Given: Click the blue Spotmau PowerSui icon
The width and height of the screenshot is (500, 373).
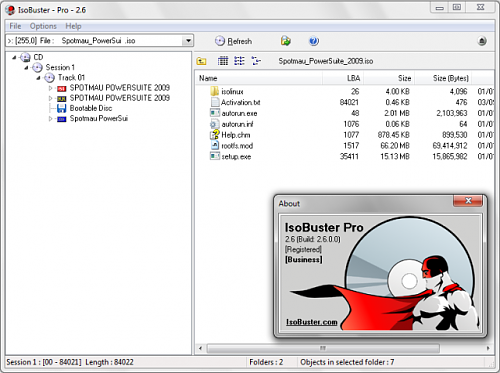Looking at the screenshot, I should pos(62,119).
